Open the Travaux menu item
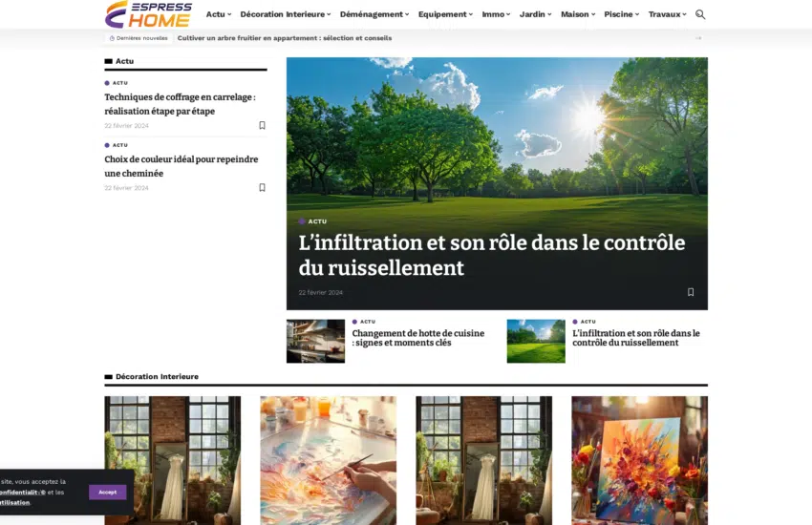Viewport: 812px width, 525px height. [x=667, y=14]
